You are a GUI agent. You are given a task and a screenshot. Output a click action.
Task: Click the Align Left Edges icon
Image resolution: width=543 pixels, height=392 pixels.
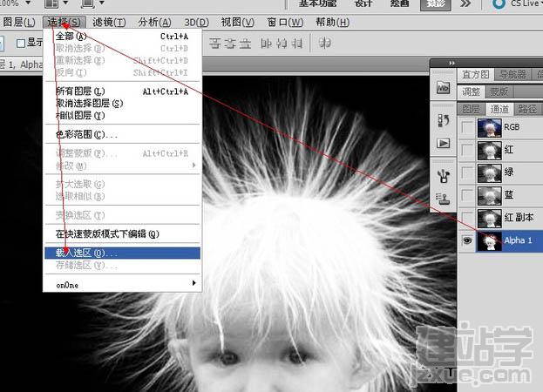(266, 44)
